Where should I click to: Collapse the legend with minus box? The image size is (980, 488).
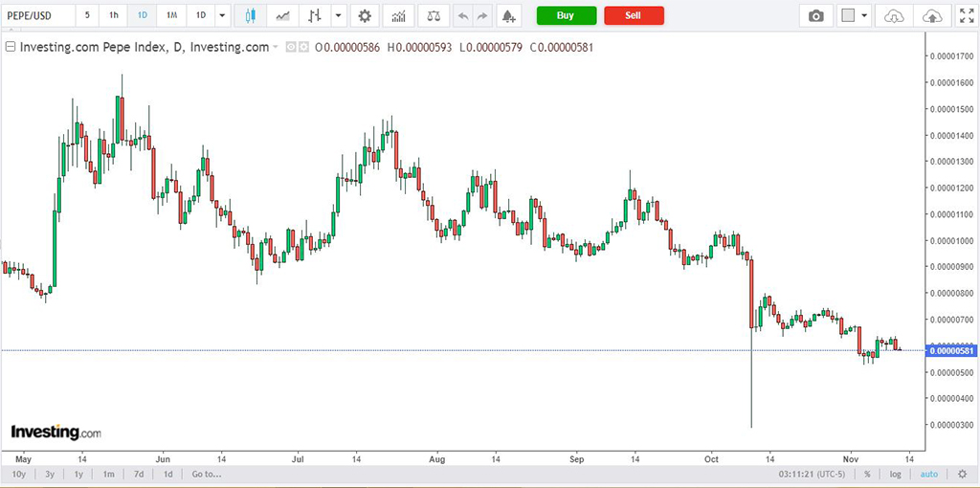click(10, 47)
